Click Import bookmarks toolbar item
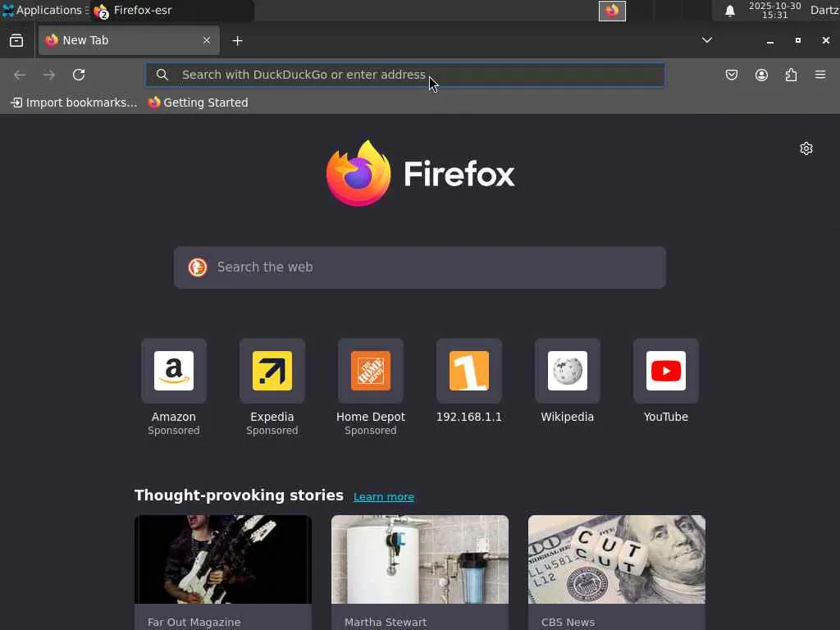The width and height of the screenshot is (840, 630). (x=74, y=103)
